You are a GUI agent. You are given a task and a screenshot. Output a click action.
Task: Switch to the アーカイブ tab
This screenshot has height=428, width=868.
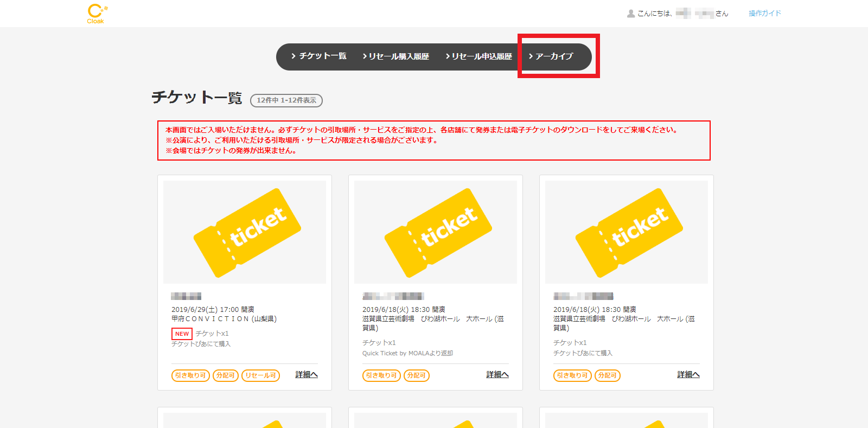pos(551,56)
